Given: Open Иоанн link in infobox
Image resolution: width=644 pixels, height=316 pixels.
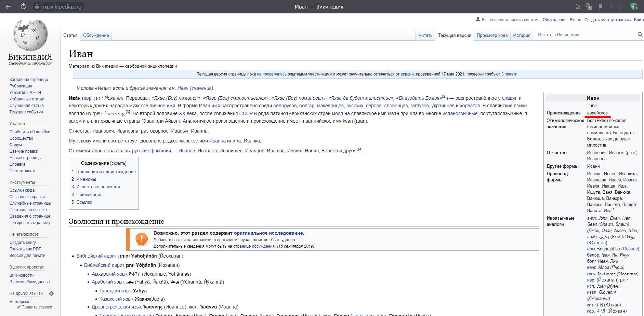Looking at the screenshot, I should (593, 166).
